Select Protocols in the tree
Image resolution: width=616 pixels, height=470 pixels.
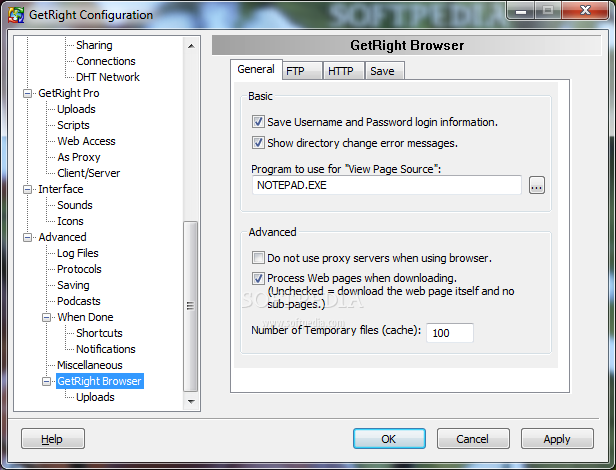[79, 270]
